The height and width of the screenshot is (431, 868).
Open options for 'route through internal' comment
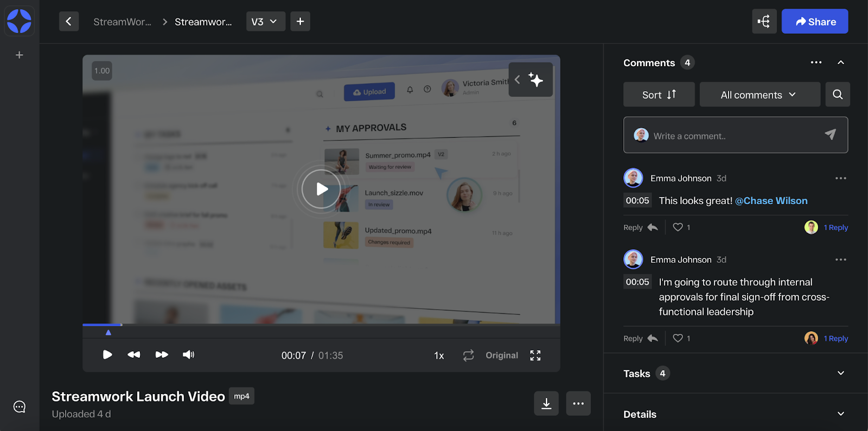pyautogui.click(x=841, y=259)
